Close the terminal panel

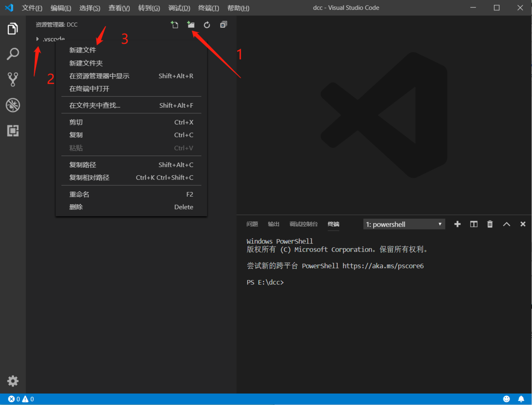[523, 224]
